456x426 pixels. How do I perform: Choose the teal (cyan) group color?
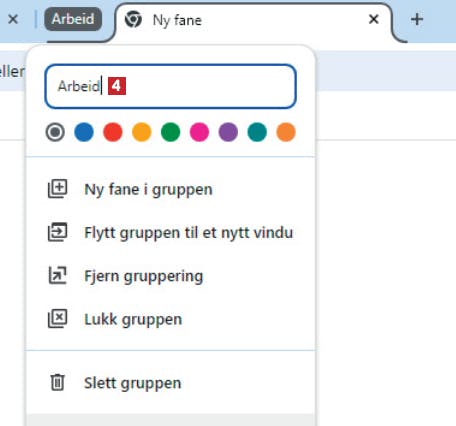(257, 132)
